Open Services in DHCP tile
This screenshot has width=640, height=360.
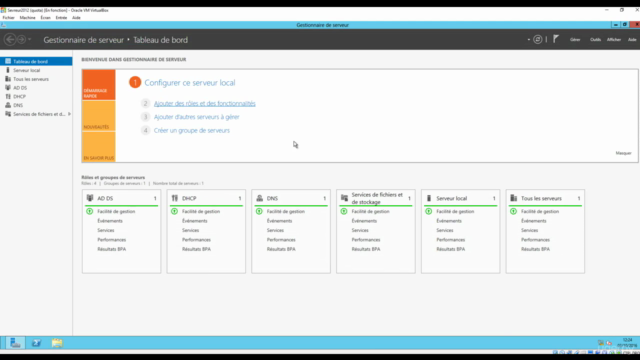[191, 230]
